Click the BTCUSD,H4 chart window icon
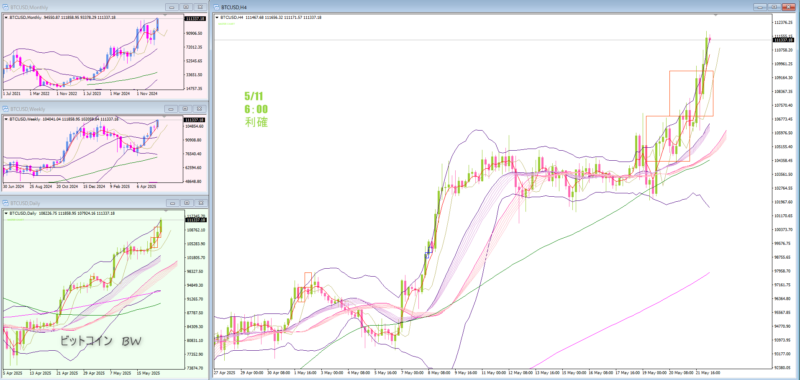 (216, 8)
